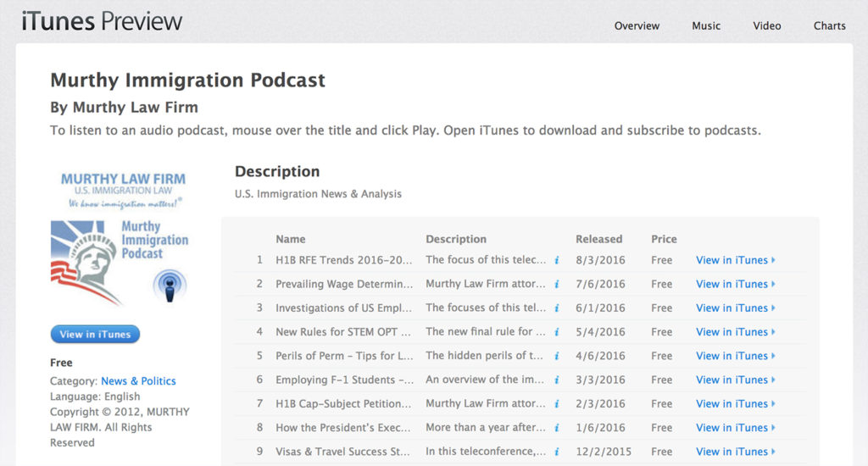Click release date 4/6/2016
The width and height of the screenshot is (868, 466).
(x=600, y=356)
